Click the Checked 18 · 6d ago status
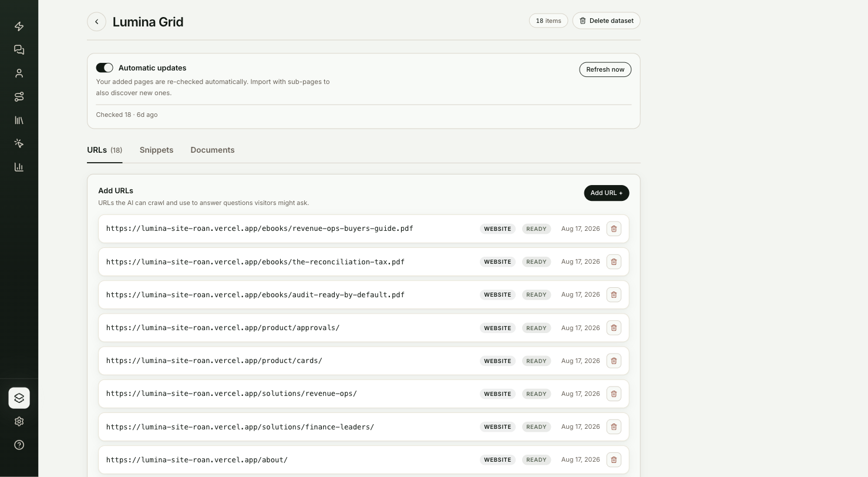Viewport: 868px width, 477px height. [x=127, y=115]
